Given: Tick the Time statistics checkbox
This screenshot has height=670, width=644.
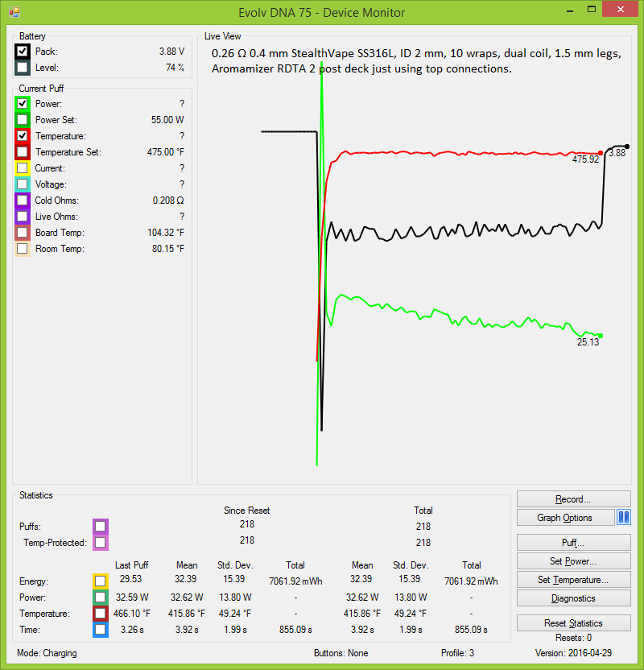Looking at the screenshot, I should [101, 630].
